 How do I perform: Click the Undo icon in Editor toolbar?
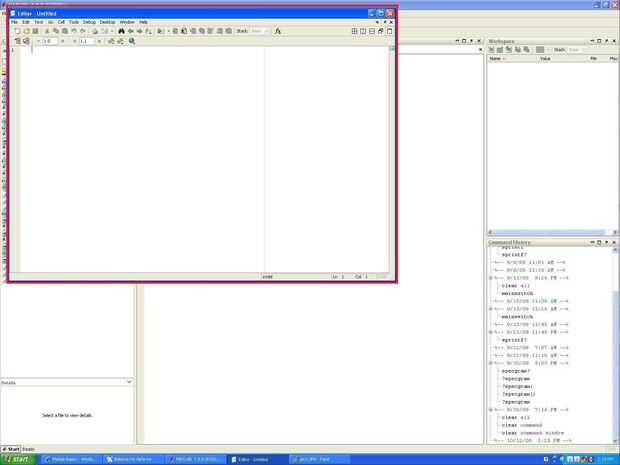74,31
